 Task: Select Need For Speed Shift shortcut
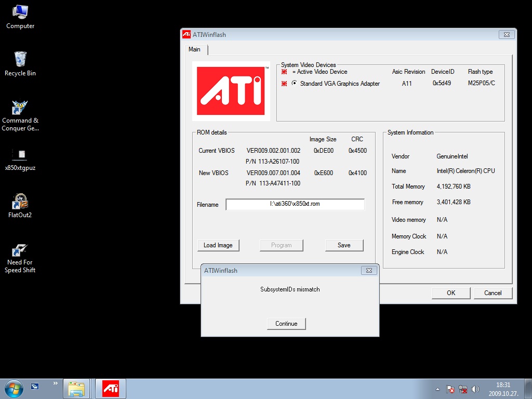coord(20,258)
